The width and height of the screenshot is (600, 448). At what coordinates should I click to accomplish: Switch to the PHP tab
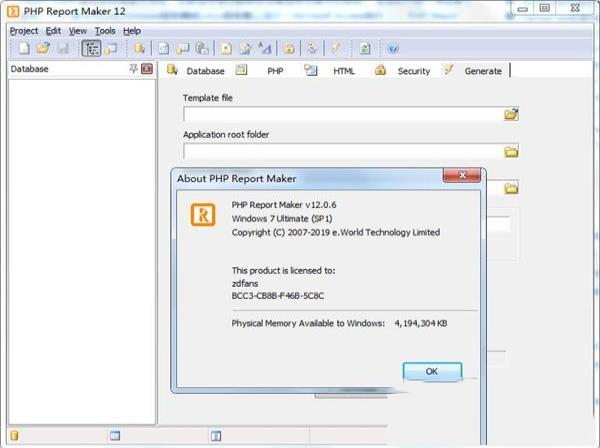coord(260,71)
